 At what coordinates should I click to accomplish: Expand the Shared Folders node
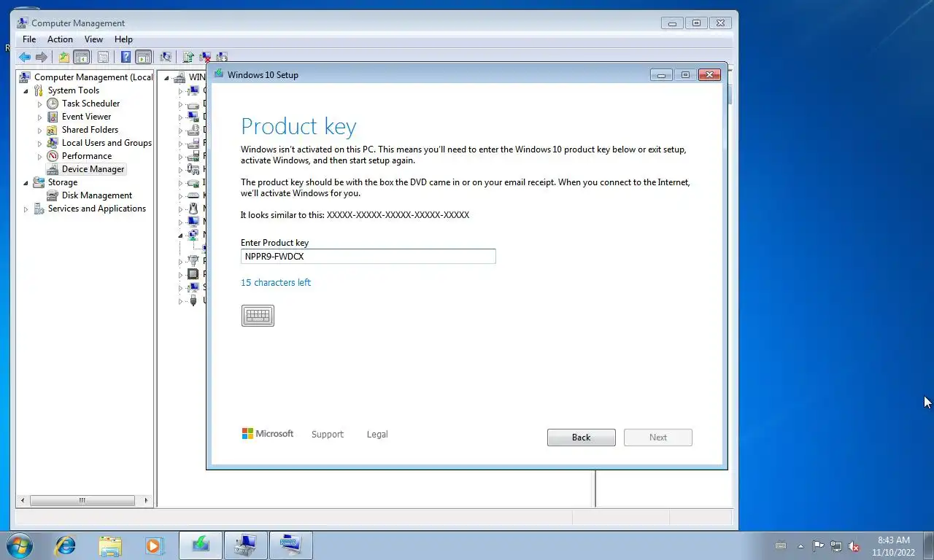(40, 130)
